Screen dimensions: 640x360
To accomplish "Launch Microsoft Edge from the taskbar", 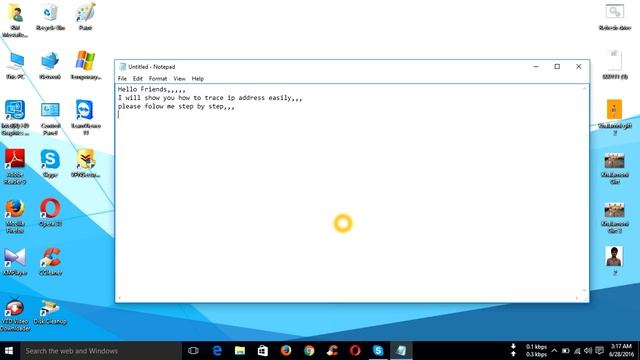I will [217, 351].
